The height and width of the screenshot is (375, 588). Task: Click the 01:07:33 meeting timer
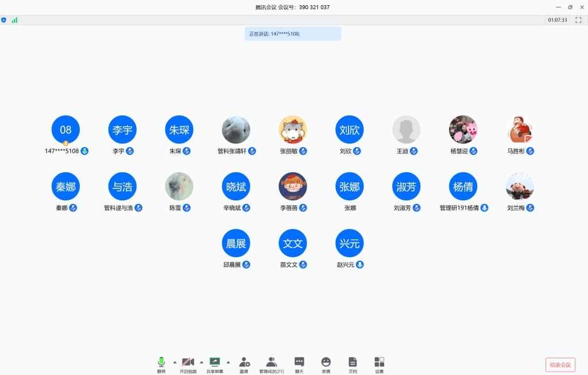coord(557,20)
